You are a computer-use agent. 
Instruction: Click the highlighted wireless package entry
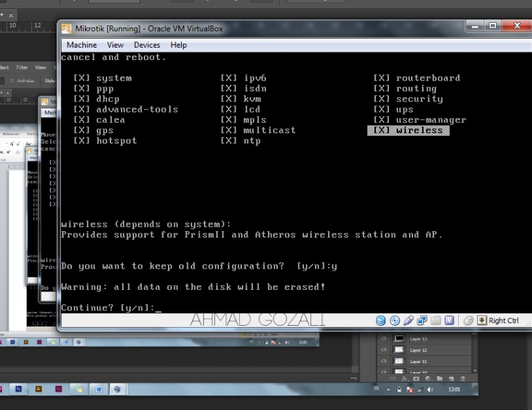(x=408, y=130)
